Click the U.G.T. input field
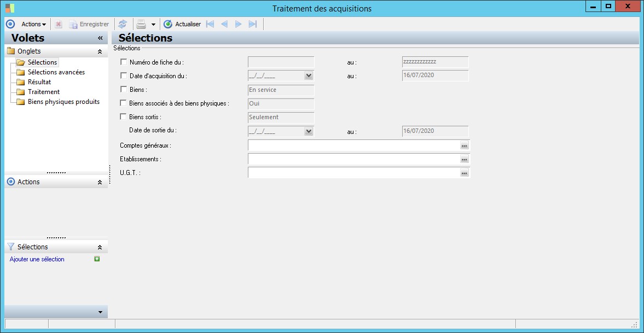Image resolution: width=644 pixels, height=333 pixels. (x=353, y=173)
